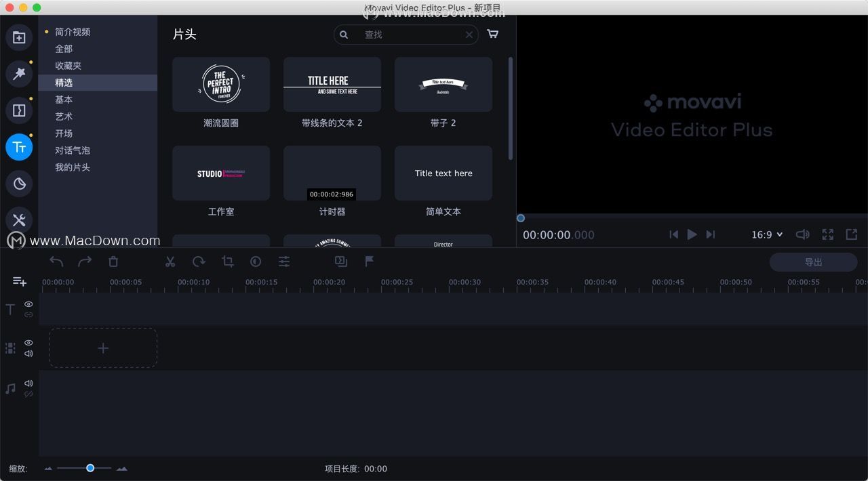Open 我的片头 category
This screenshot has width=868, height=481.
(73, 167)
